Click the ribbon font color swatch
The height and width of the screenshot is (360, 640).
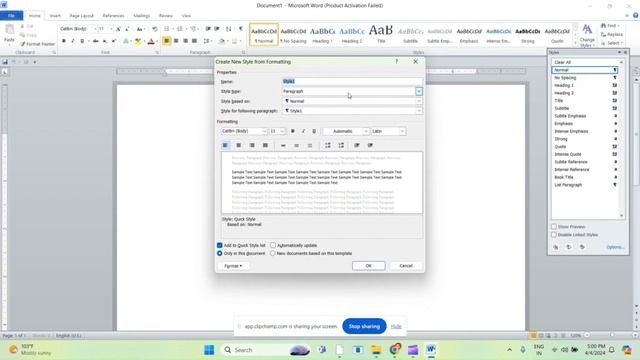tap(151, 41)
